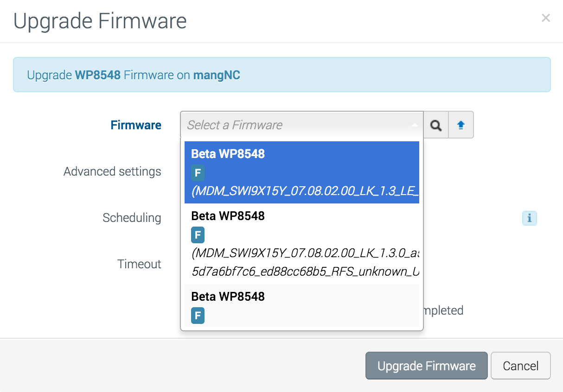This screenshot has width=563, height=392.
Task: Click the Timeout label
Action: pyautogui.click(x=139, y=264)
